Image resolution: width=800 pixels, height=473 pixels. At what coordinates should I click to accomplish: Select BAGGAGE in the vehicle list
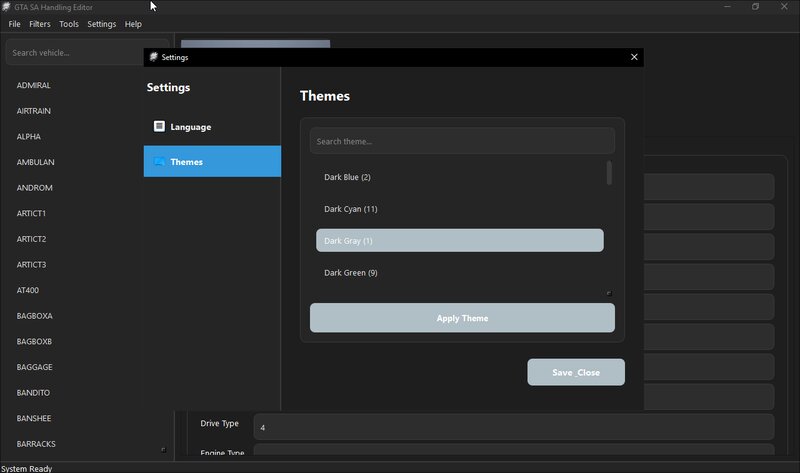pyautogui.click(x=34, y=366)
